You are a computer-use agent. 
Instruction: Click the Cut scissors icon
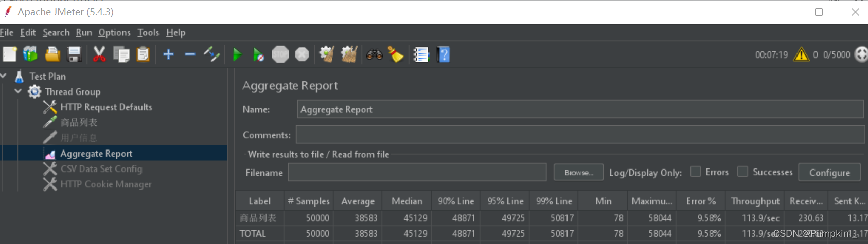click(x=99, y=54)
